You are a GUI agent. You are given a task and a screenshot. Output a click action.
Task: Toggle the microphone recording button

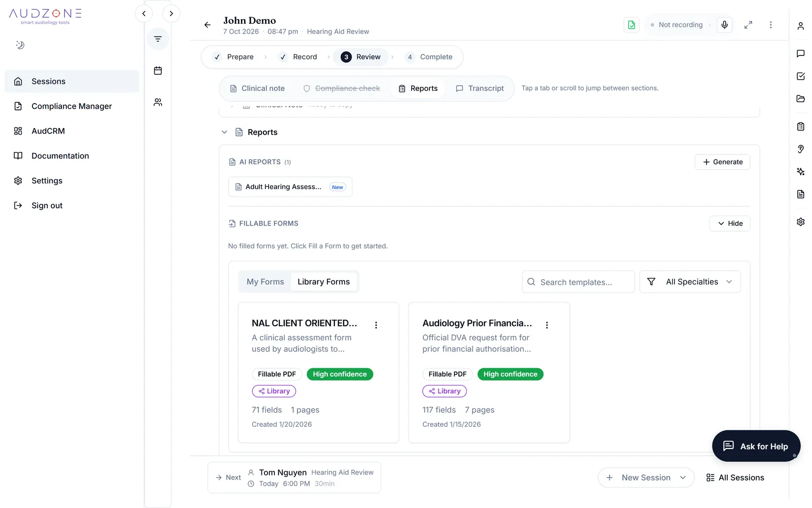724,24
